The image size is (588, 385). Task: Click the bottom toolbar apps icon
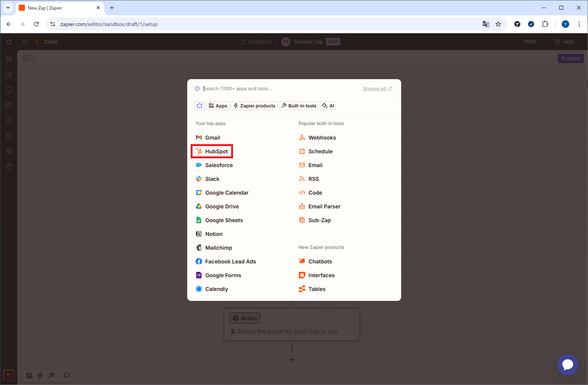pos(29,375)
